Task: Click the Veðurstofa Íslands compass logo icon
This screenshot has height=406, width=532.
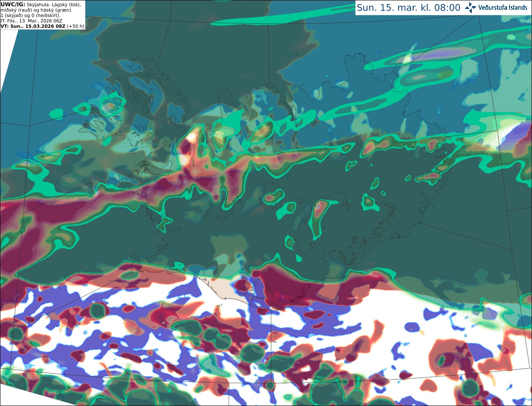Action: tap(471, 7)
